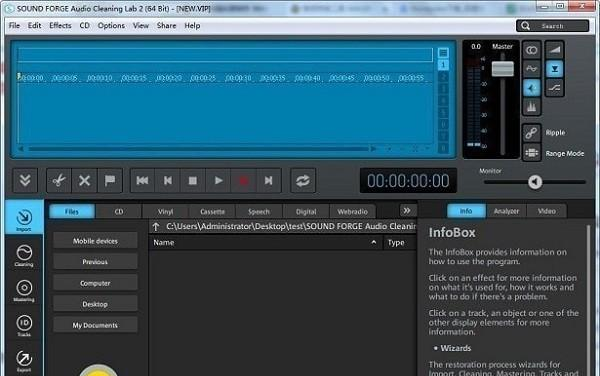This screenshot has height=376, width=600.
Task: Open the Options menu
Action: [x=111, y=26]
